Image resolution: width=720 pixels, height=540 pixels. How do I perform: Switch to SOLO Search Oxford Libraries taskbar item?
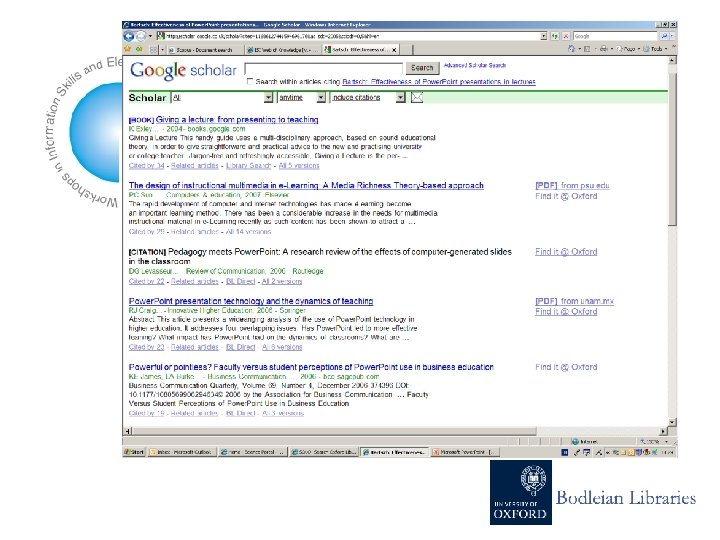(324, 452)
